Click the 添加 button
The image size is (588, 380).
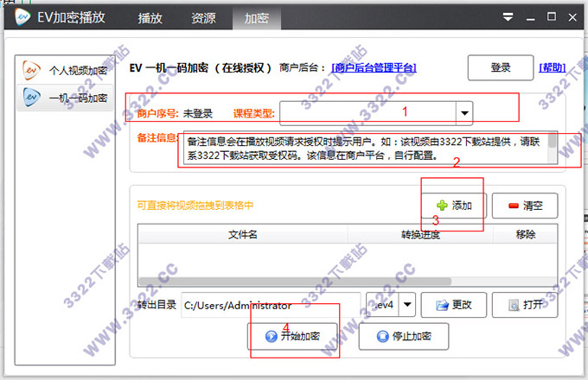(x=454, y=206)
